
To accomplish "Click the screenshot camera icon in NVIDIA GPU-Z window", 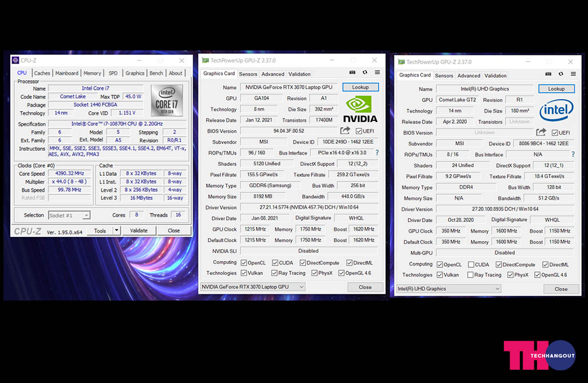I will coord(352,72).
